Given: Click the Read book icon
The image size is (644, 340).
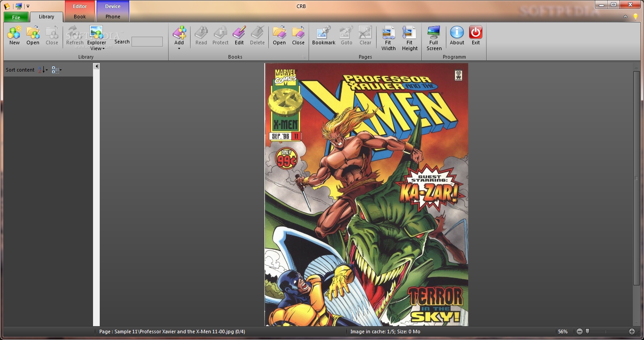Looking at the screenshot, I should coord(201,36).
